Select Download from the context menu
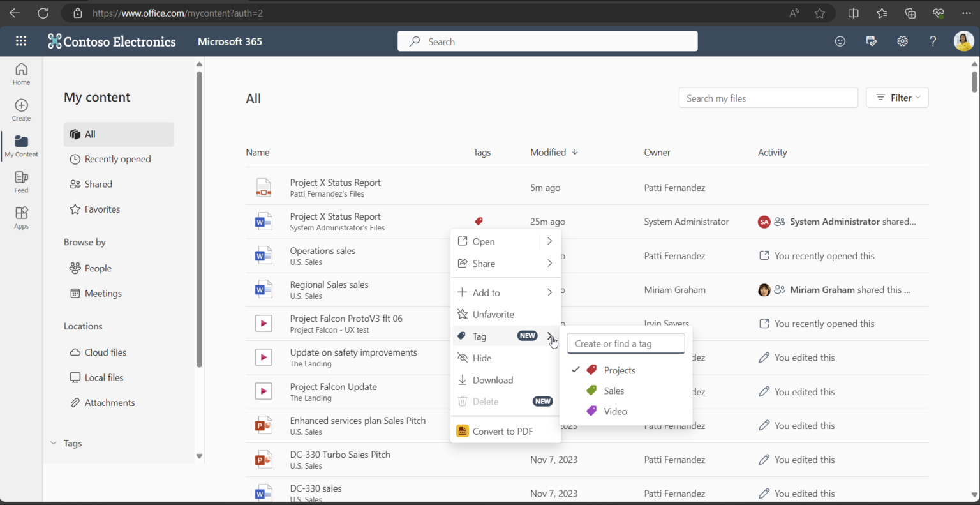This screenshot has height=505, width=980. click(x=492, y=379)
